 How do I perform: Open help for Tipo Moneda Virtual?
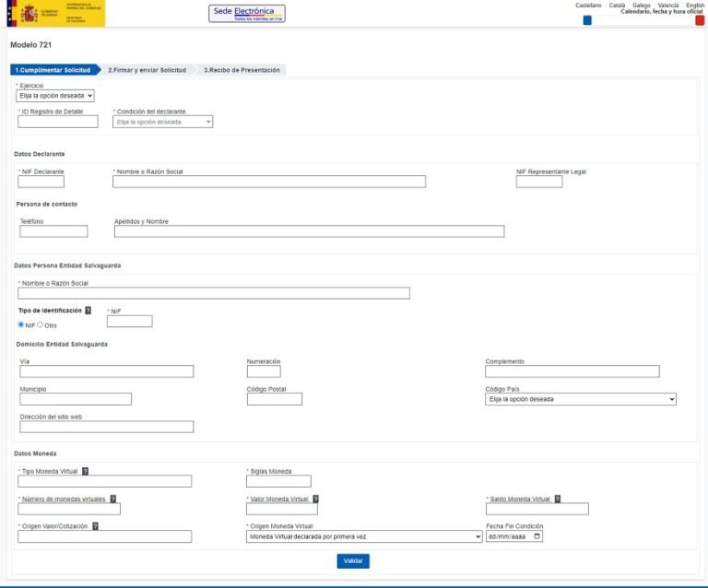pyautogui.click(x=85, y=471)
